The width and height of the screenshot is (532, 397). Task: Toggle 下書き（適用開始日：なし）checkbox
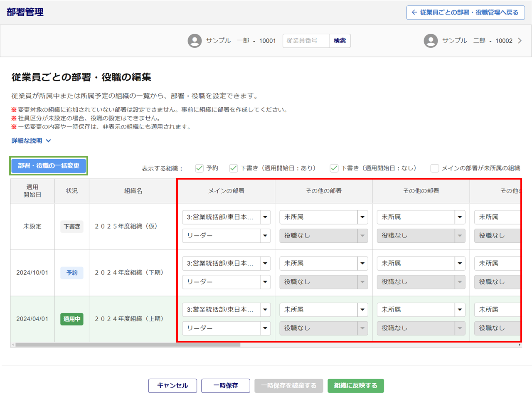point(334,168)
